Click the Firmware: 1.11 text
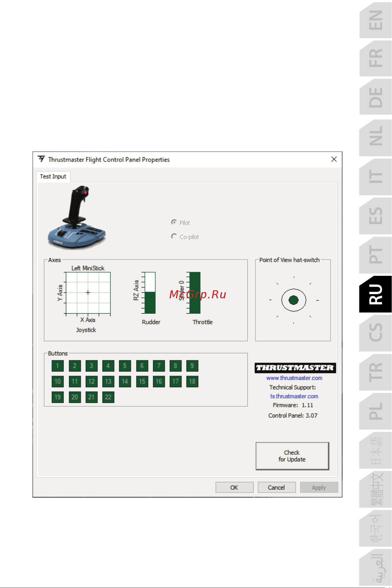 point(293,405)
